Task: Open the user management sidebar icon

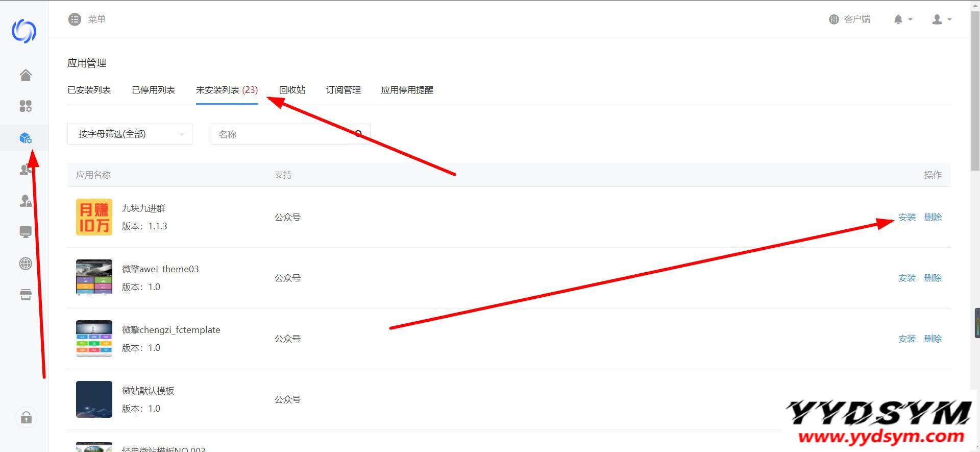Action: (x=26, y=170)
